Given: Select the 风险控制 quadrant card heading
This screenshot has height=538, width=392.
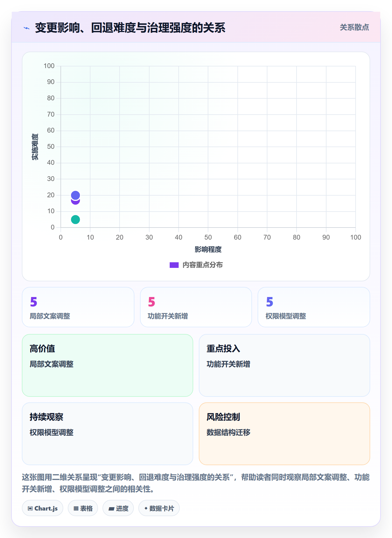Looking at the screenshot, I should pyautogui.click(x=223, y=417).
